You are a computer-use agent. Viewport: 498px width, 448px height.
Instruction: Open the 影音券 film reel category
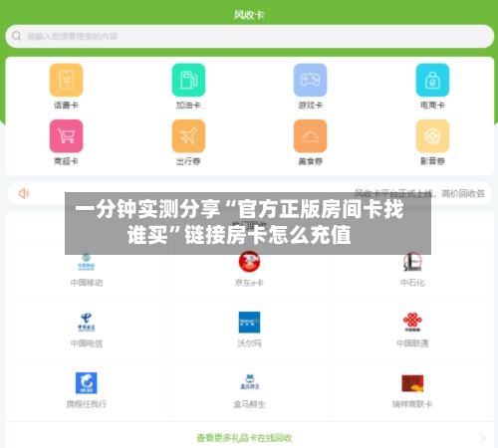(432, 136)
